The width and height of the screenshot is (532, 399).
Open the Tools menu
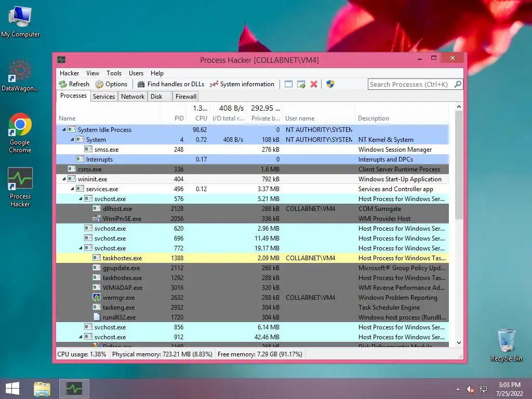coord(114,73)
